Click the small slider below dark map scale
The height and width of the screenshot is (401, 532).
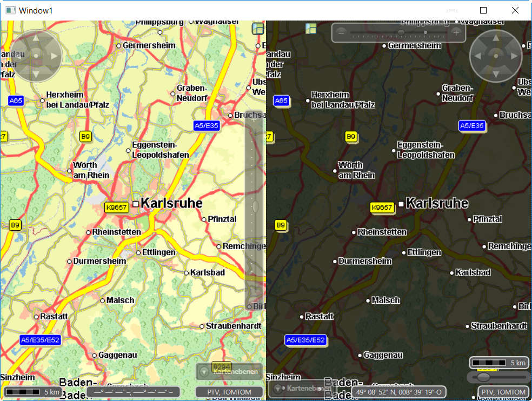coord(483,376)
